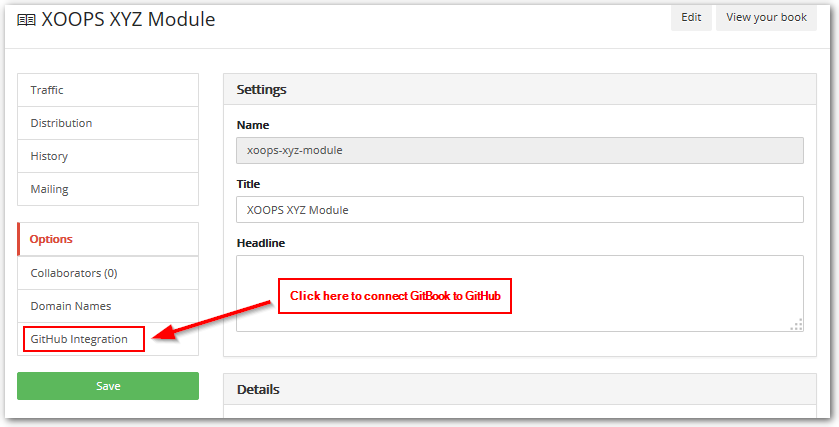Click inside the Headline text area
The image size is (839, 427).
520,293
